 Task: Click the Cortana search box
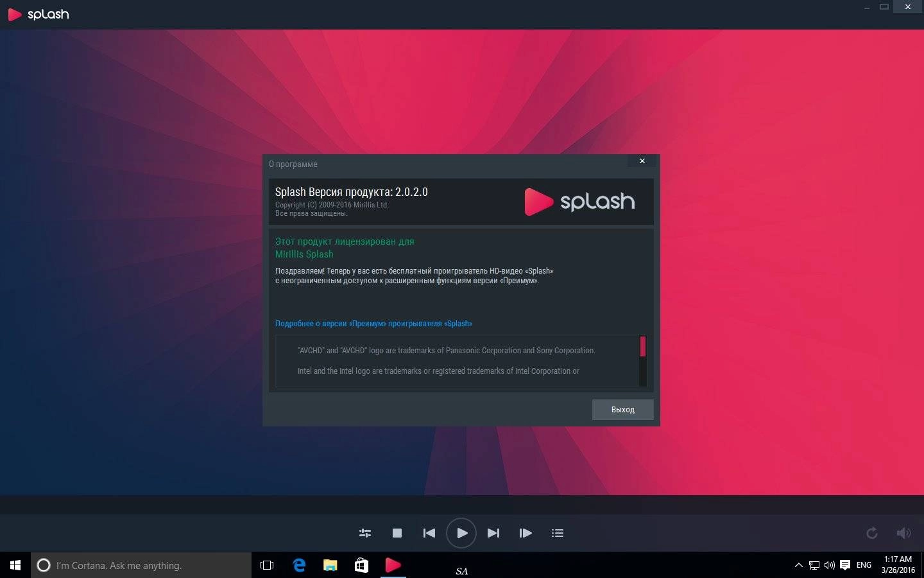click(x=141, y=565)
